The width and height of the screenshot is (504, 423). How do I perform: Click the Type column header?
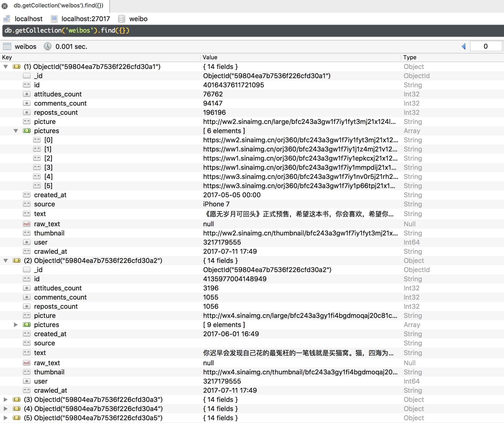[453, 58]
